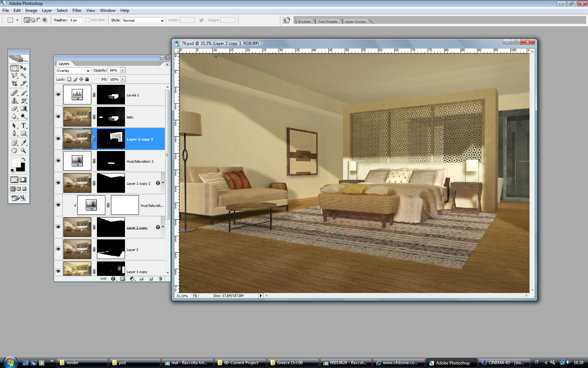Viewport: 588px width, 368px height.
Task: Jump to ImageReady via toolbox button
Action: pos(19,198)
